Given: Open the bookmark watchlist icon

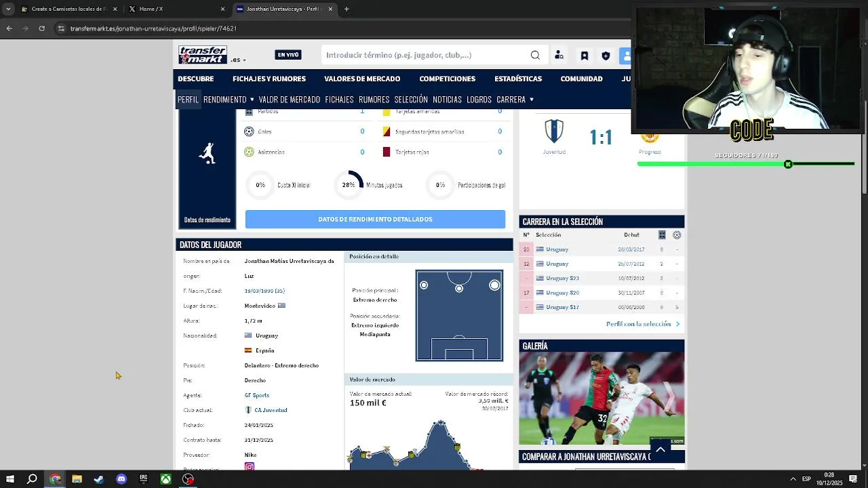Looking at the screenshot, I should [x=585, y=56].
